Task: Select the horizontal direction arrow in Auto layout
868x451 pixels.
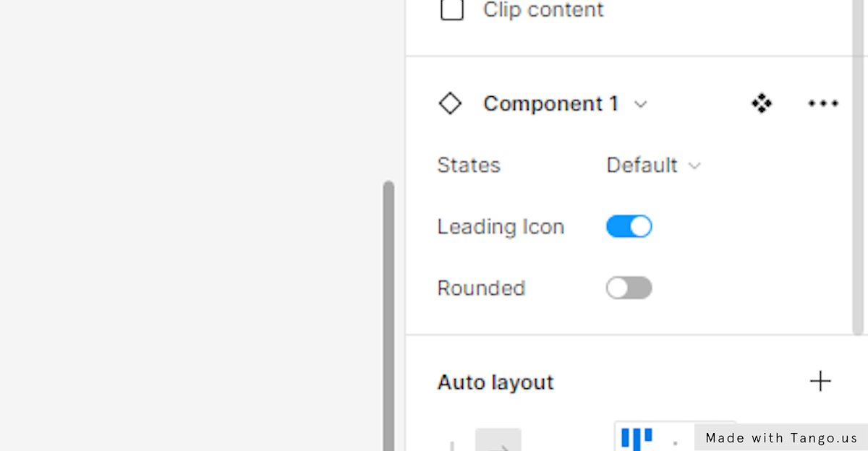Action: [498, 442]
